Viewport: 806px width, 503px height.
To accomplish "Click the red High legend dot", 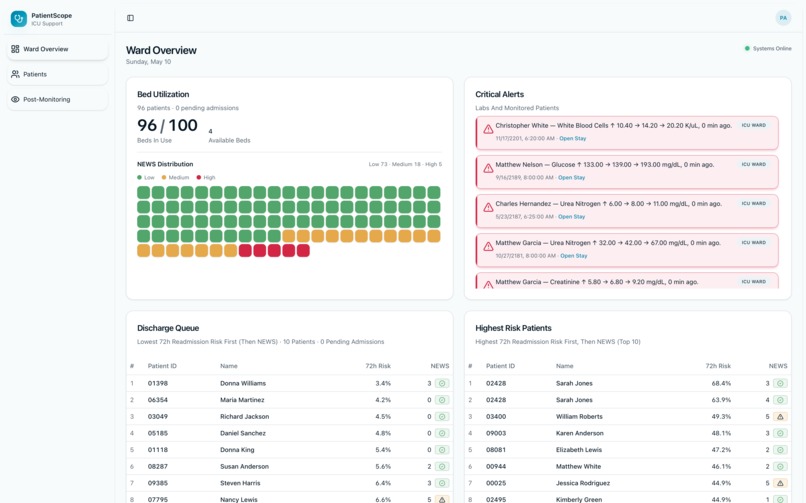I will pyautogui.click(x=199, y=177).
